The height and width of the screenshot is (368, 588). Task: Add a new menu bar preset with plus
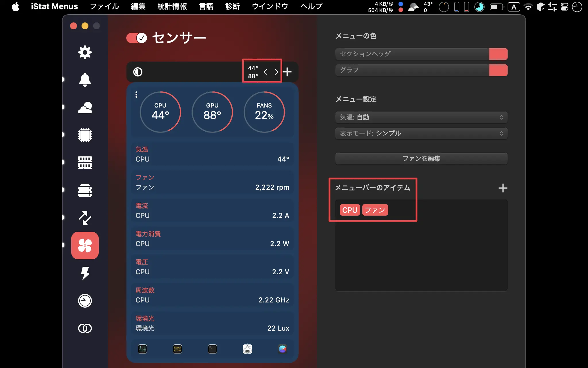coord(287,72)
